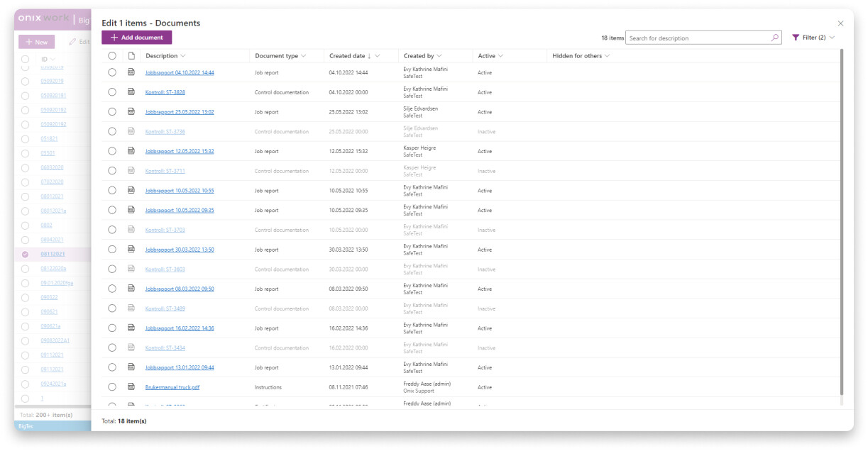The height and width of the screenshot is (451, 868).
Task: Click the search magnifier icon
Action: pos(775,38)
